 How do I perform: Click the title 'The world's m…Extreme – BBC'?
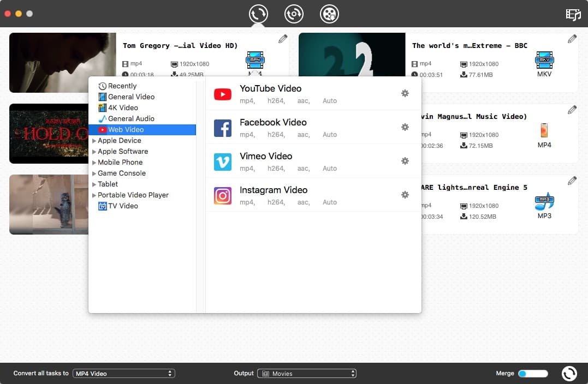point(470,46)
